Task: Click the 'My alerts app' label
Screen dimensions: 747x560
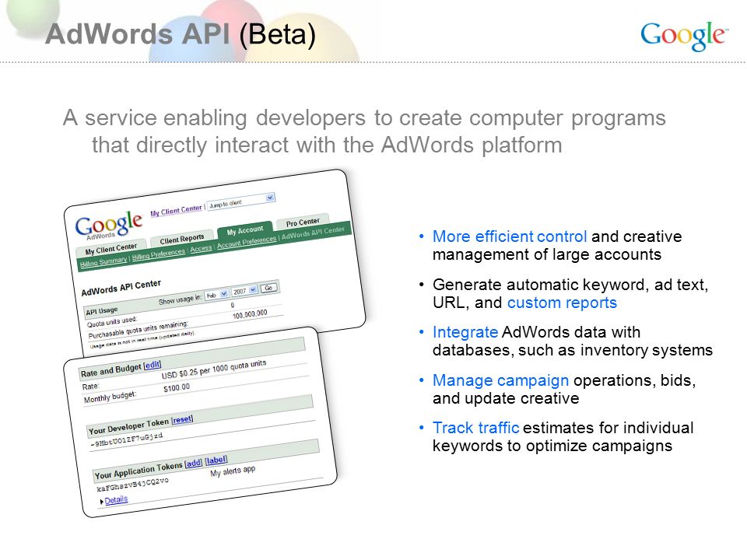Action: [x=233, y=471]
